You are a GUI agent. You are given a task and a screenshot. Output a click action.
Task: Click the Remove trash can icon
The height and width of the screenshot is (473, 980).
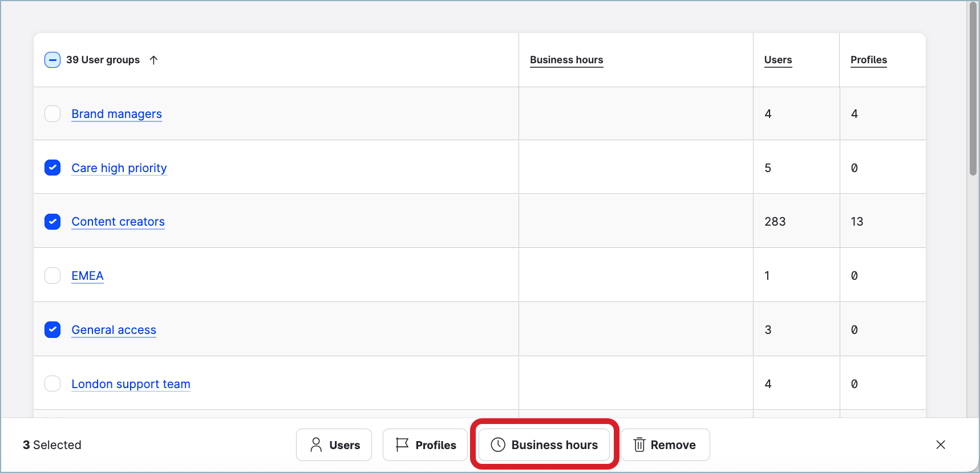(639, 445)
